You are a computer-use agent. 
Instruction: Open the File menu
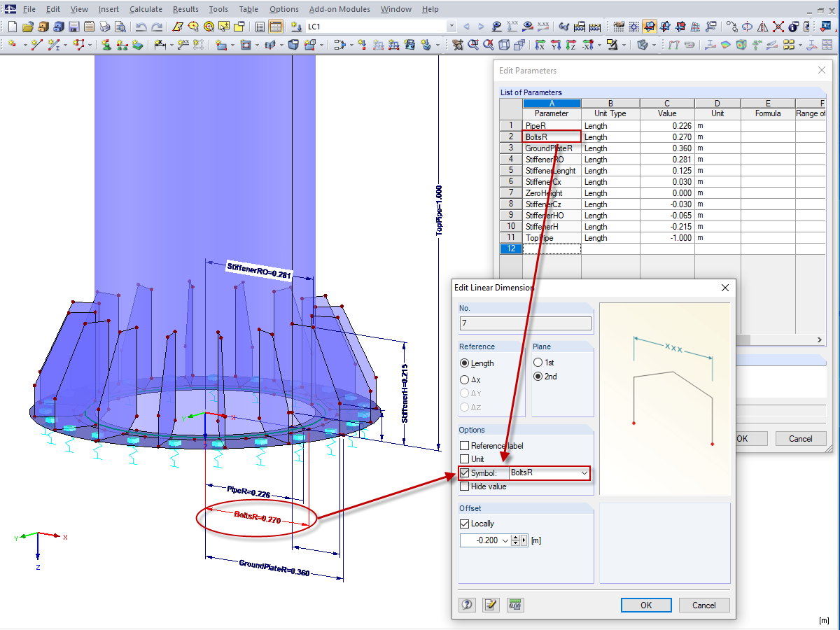tap(29, 9)
